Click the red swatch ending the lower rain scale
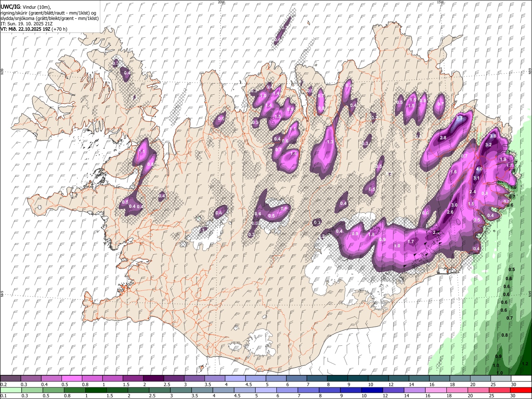This screenshot has height=399, width=532. click(521, 390)
